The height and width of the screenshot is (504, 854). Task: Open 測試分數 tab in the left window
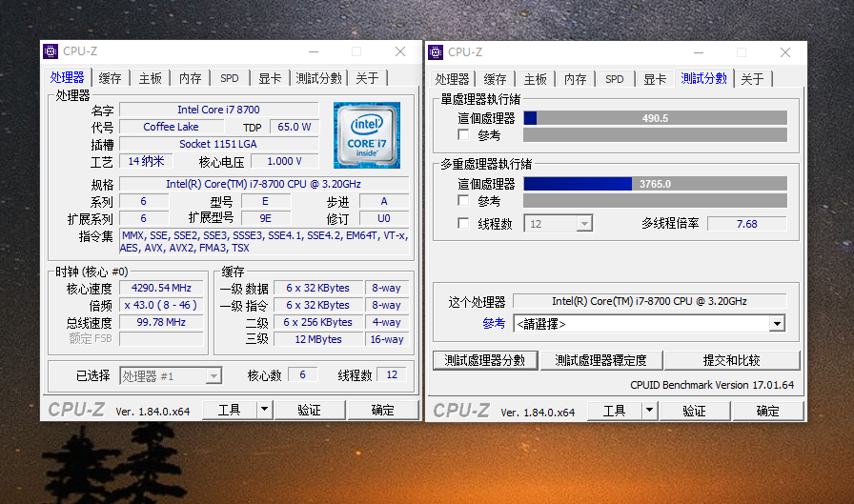(x=319, y=78)
